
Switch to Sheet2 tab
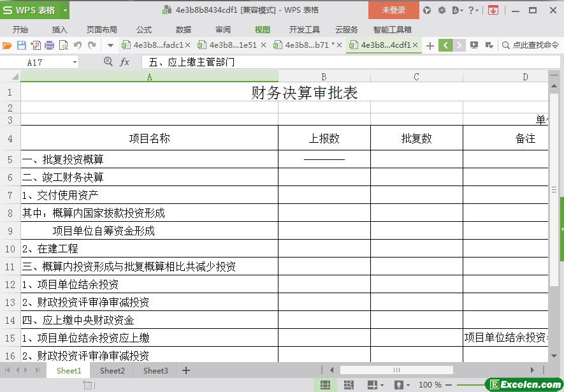pos(112,370)
